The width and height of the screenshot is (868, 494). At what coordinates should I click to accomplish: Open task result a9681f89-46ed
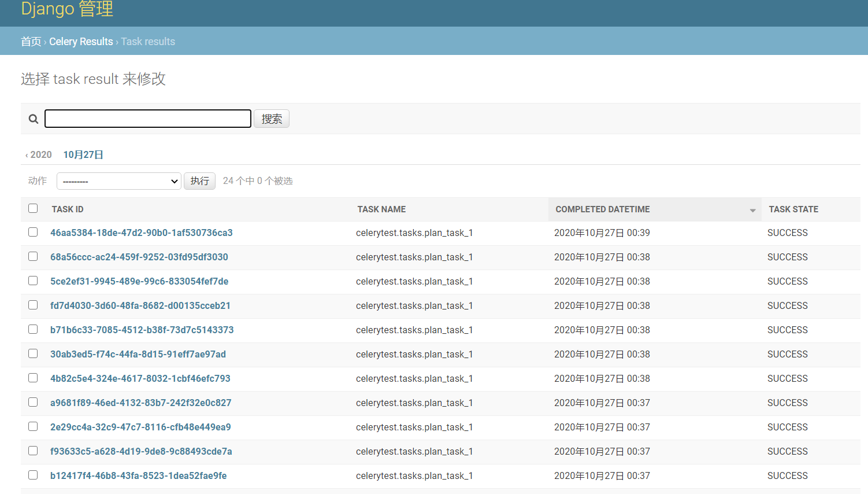140,402
